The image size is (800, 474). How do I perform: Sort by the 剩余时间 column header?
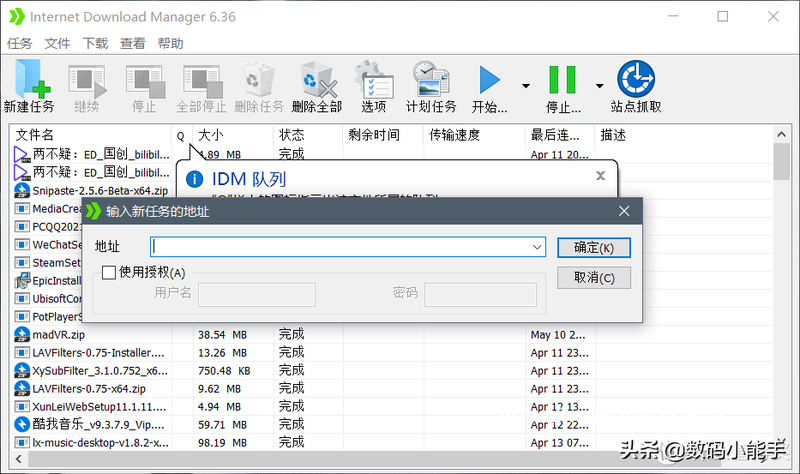383,135
